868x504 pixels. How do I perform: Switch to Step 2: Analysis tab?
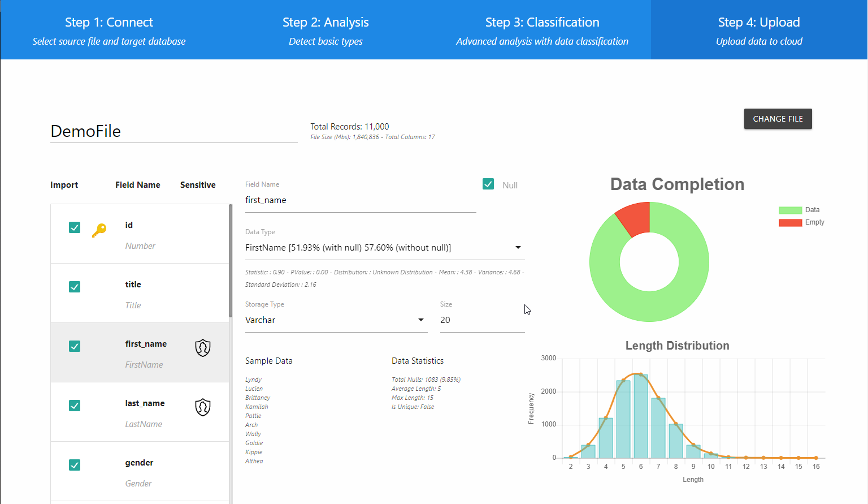coord(325,30)
